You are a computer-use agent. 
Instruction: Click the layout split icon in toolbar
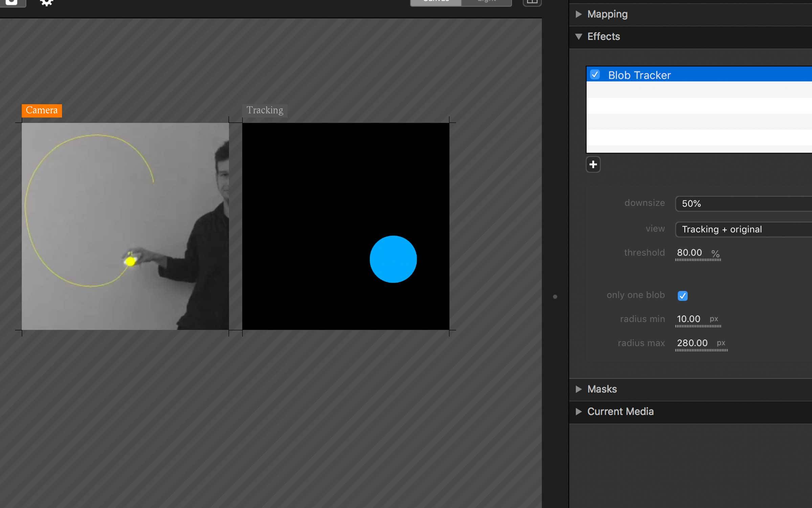pyautogui.click(x=532, y=3)
